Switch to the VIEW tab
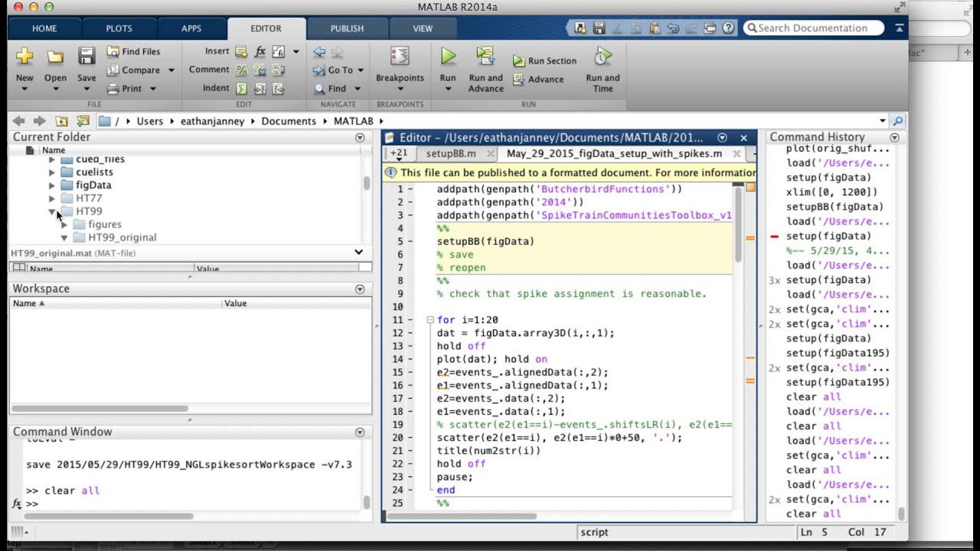 coord(423,28)
